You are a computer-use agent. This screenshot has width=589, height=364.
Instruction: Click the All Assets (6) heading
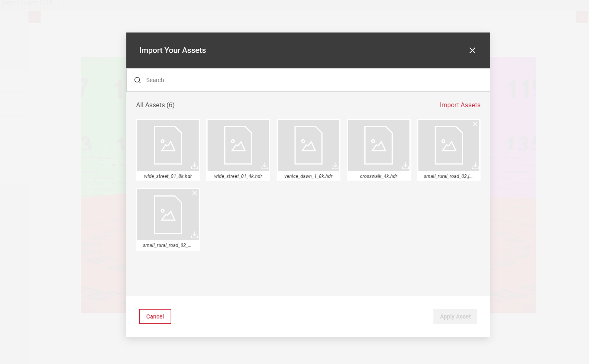(155, 105)
